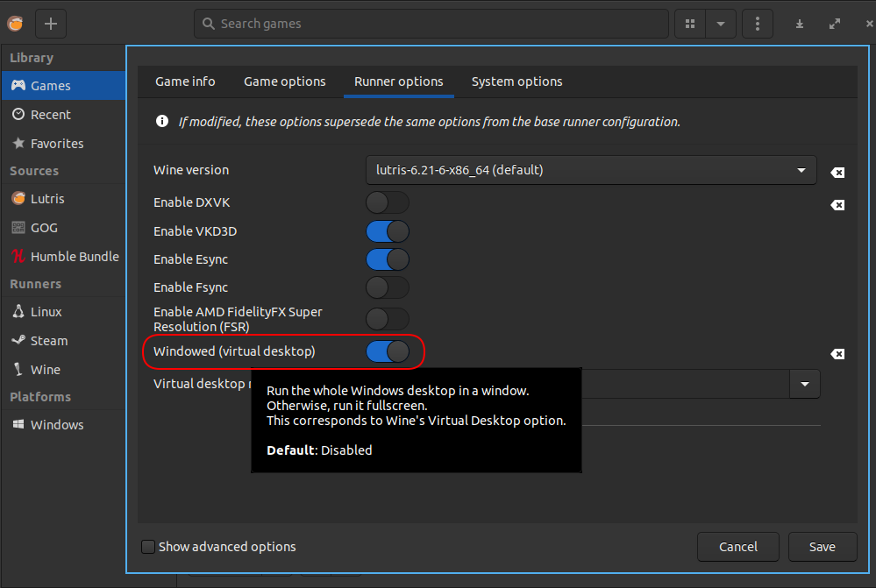Click the Cancel button
Image resolution: width=876 pixels, height=588 pixels.
pos(737,547)
